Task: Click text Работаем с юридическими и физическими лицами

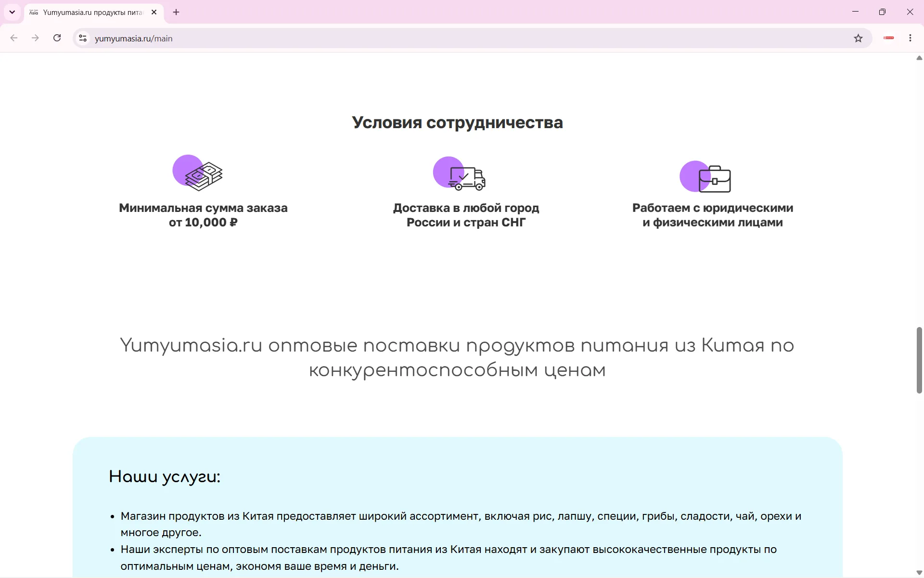Action: (x=713, y=215)
